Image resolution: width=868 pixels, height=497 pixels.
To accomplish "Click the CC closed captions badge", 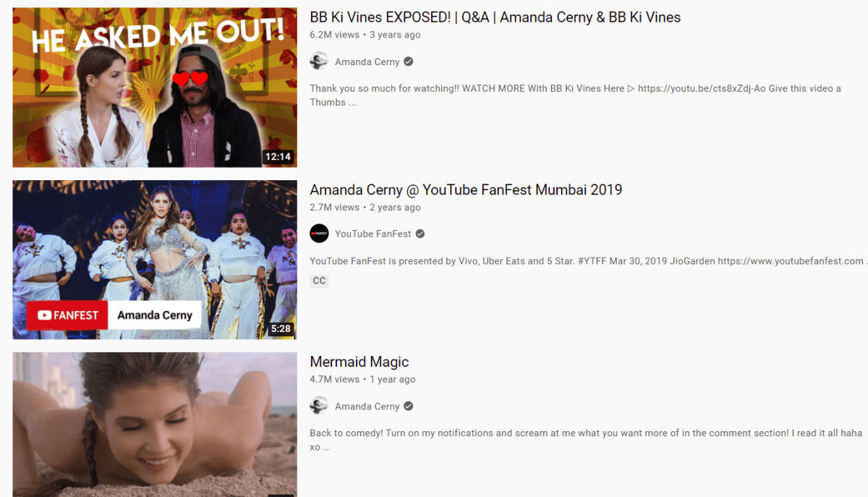I will click(x=319, y=281).
